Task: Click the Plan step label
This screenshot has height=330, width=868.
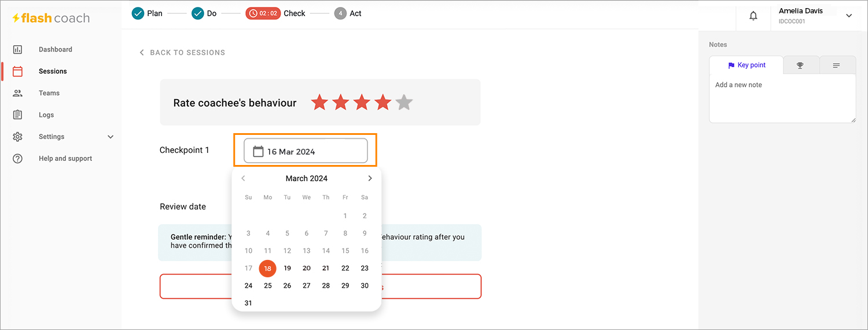Action: pyautogui.click(x=155, y=13)
